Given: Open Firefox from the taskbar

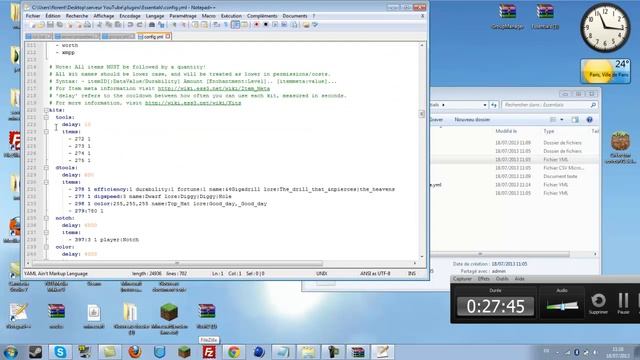Looking at the screenshot, I should (135, 352).
